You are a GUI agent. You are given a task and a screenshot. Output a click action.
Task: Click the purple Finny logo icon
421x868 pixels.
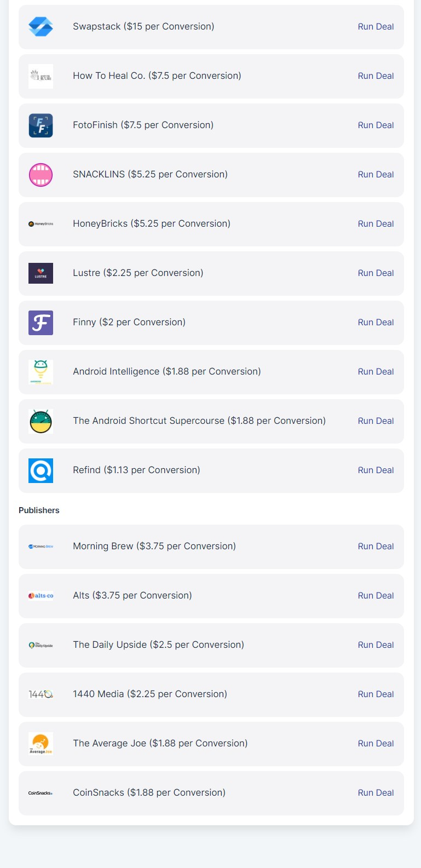pyautogui.click(x=41, y=323)
